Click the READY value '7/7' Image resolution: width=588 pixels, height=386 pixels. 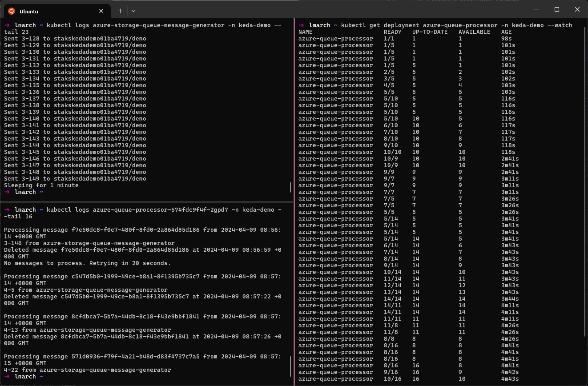tap(389, 192)
